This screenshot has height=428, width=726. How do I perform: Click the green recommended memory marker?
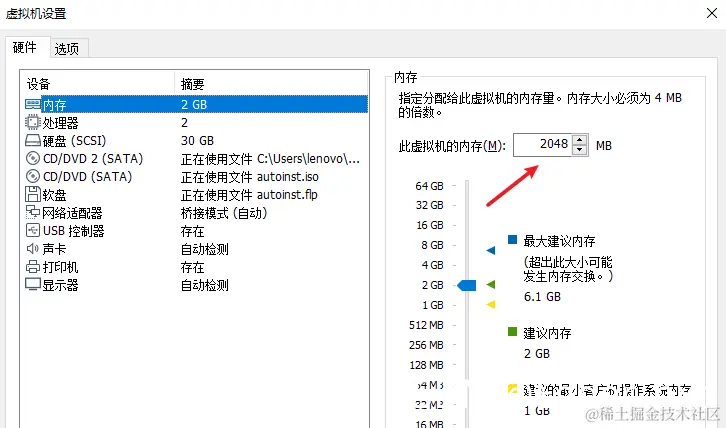[491, 284]
